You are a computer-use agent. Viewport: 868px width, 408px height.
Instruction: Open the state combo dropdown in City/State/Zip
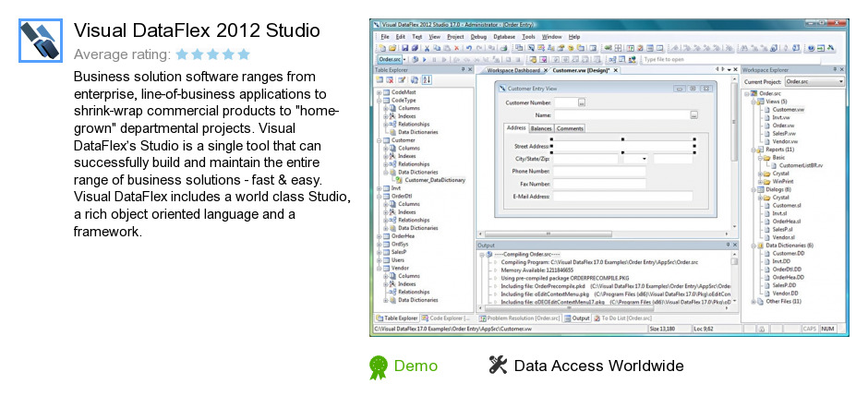[645, 159]
